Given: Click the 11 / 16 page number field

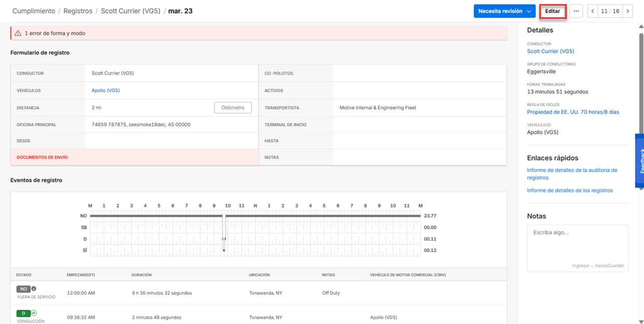Looking at the screenshot, I should 609,11.
